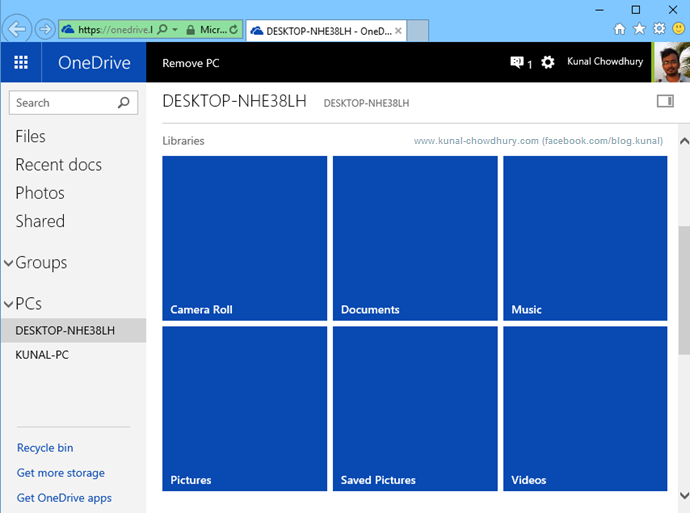Click the address bar URL field
The height and width of the screenshot is (513, 690).
tap(115, 29)
